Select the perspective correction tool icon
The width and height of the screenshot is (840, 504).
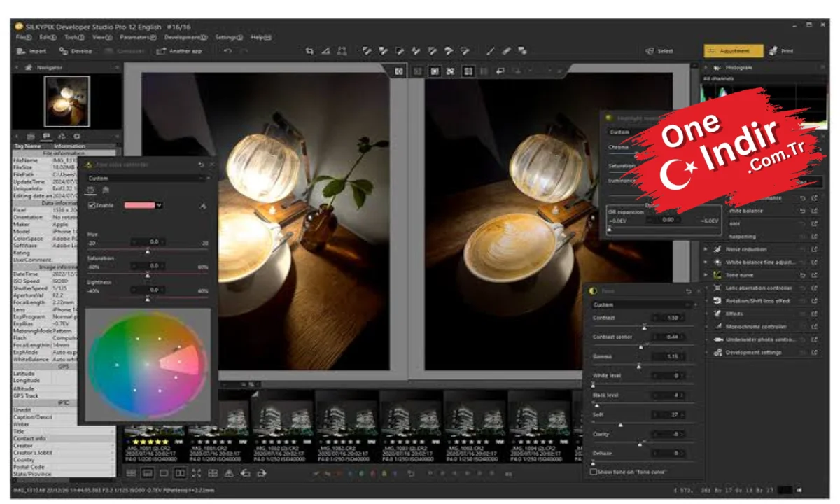(x=342, y=51)
